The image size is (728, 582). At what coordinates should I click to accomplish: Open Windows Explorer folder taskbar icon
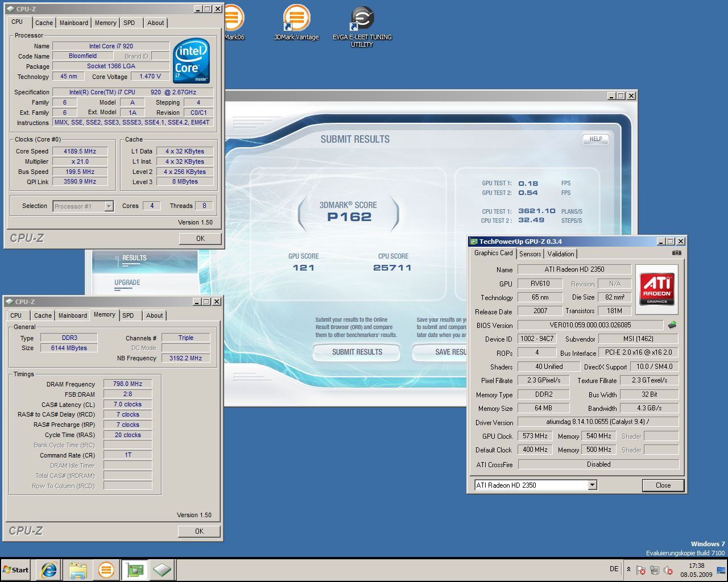[x=78, y=569]
